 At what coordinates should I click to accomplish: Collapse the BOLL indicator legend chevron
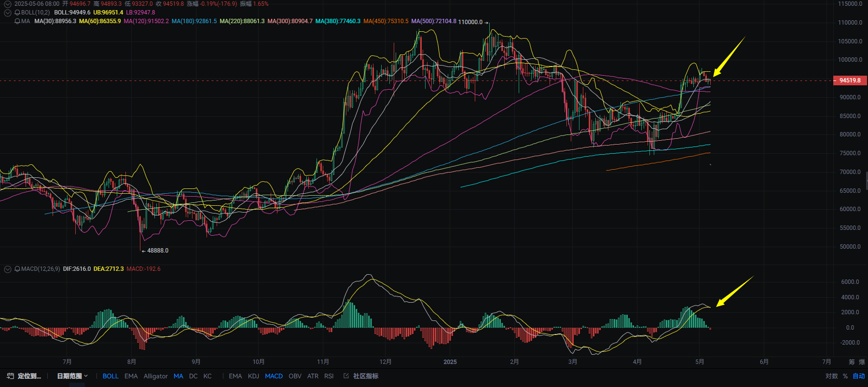coord(8,13)
